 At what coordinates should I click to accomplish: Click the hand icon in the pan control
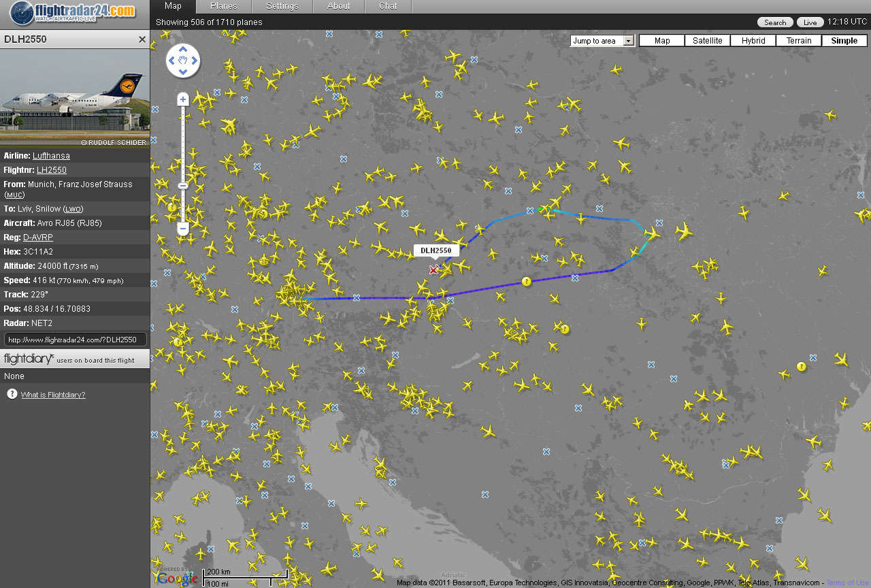(183, 61)
